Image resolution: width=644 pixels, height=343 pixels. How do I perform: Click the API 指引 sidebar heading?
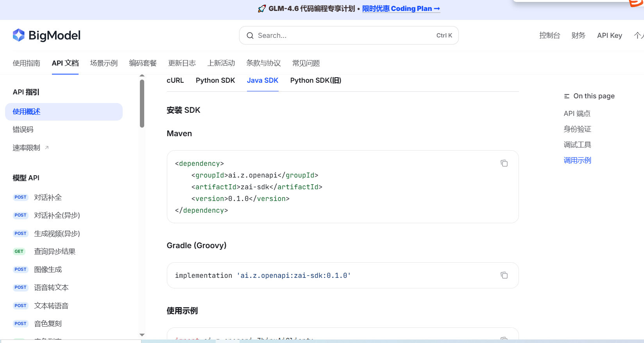26,92
